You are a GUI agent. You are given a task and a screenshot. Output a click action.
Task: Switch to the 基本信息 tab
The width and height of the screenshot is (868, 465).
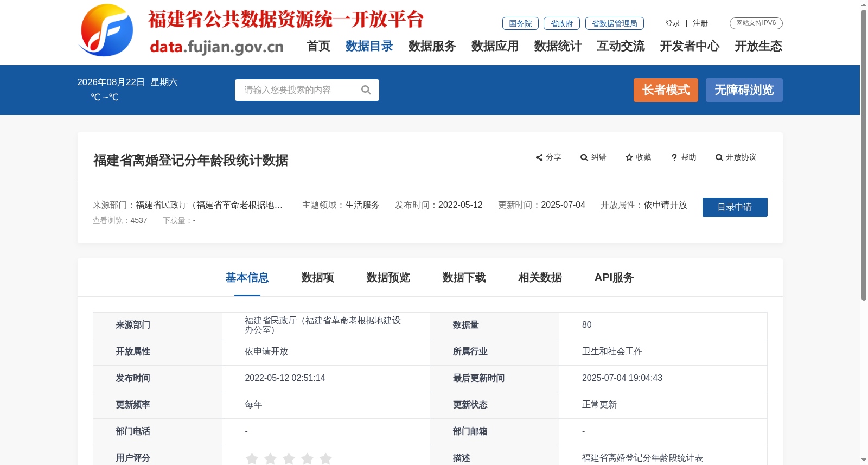pyautogui.click(x=247, y=278)
